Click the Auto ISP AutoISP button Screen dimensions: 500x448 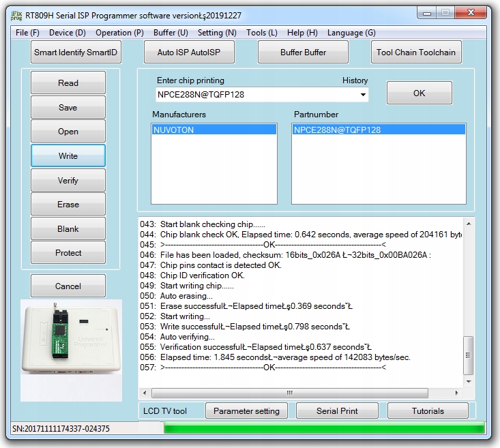[x=189, y=52]
